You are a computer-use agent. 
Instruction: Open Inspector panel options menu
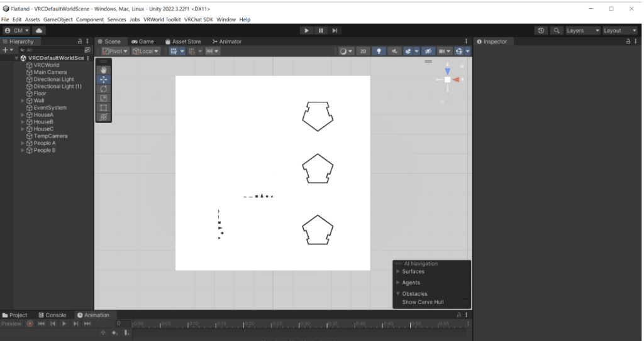pos(635,41)
